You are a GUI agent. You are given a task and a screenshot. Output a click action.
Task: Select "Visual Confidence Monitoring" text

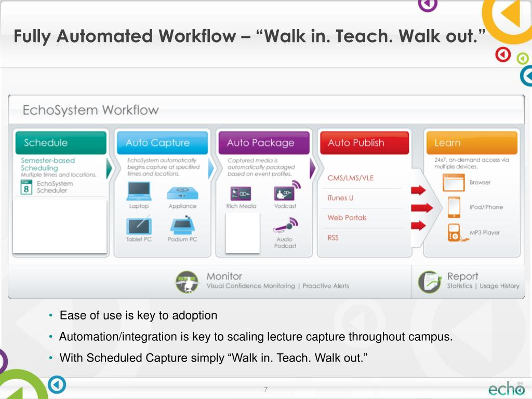[x=251, y=286]
